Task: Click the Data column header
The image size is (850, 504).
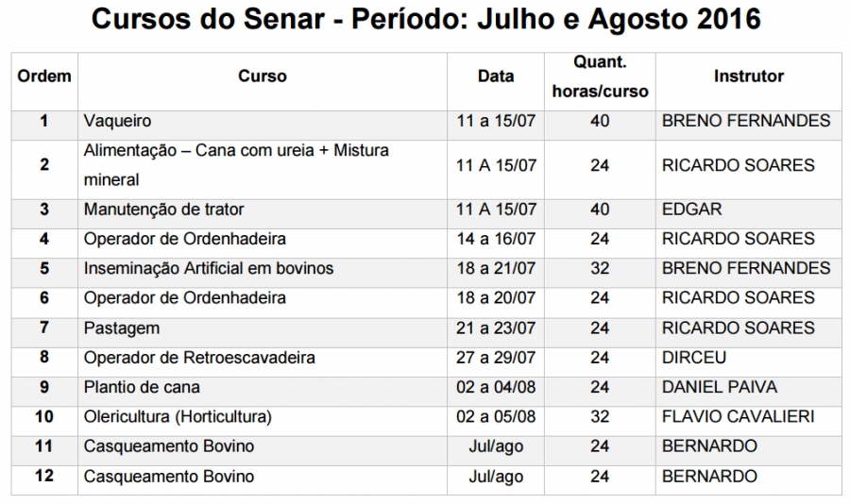Action: click(x=496, y=76)
